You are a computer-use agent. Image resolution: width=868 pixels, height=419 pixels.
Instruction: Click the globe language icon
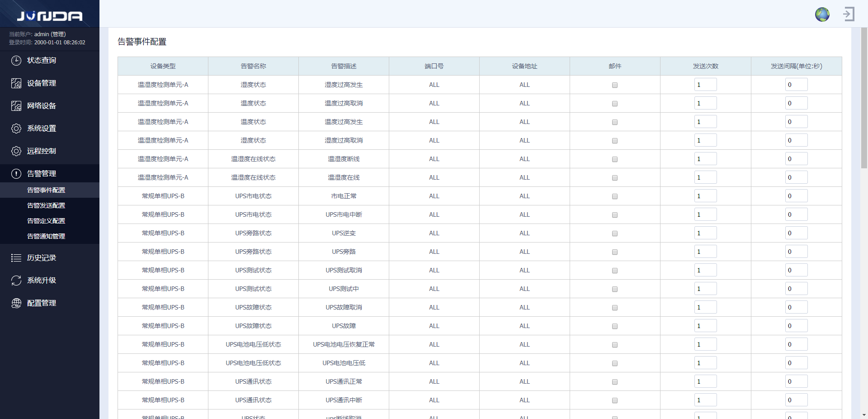[822, 14]
